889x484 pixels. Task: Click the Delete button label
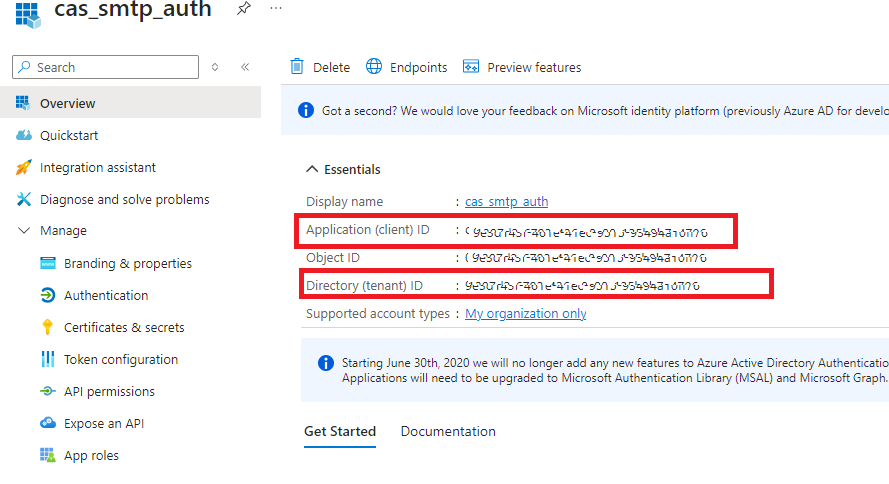click(x=331, y=67)
